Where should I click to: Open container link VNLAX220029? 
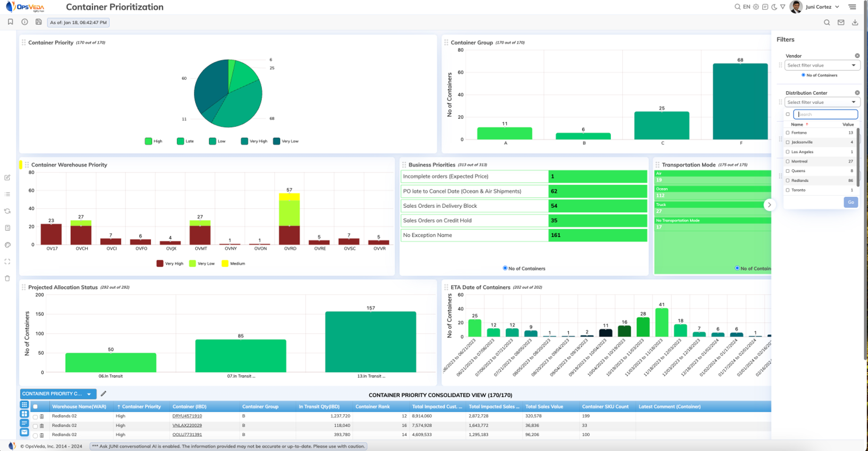pos(187,426)
